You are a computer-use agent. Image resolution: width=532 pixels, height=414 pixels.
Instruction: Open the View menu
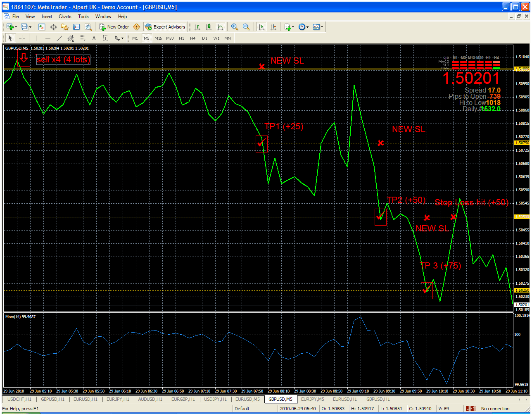tap(30, 17)
